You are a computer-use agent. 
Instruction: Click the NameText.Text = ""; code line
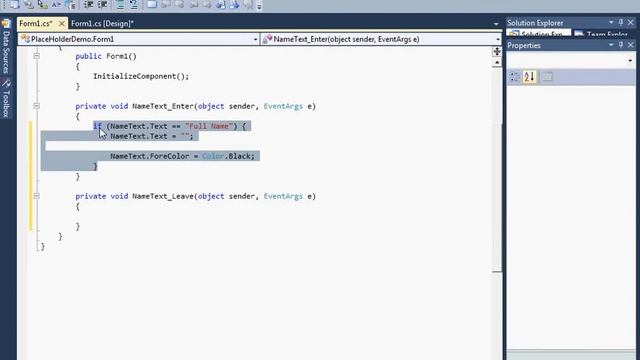(x=151, y=136)
